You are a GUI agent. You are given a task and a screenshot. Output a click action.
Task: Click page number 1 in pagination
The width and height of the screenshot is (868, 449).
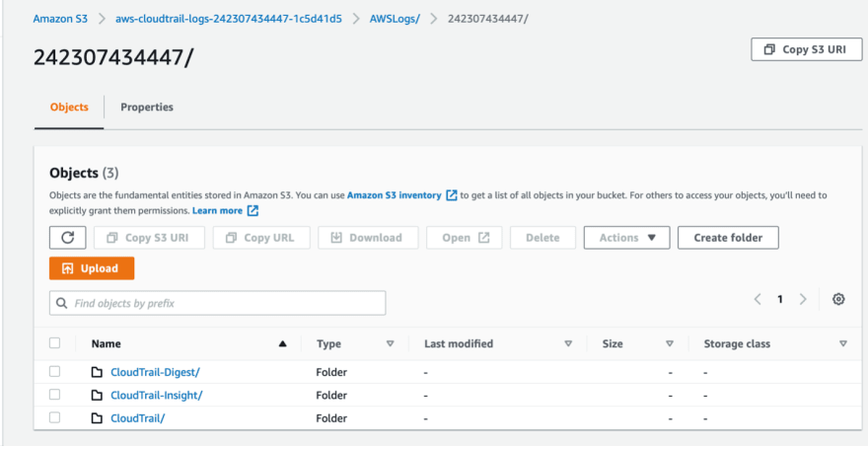(780, 300)
